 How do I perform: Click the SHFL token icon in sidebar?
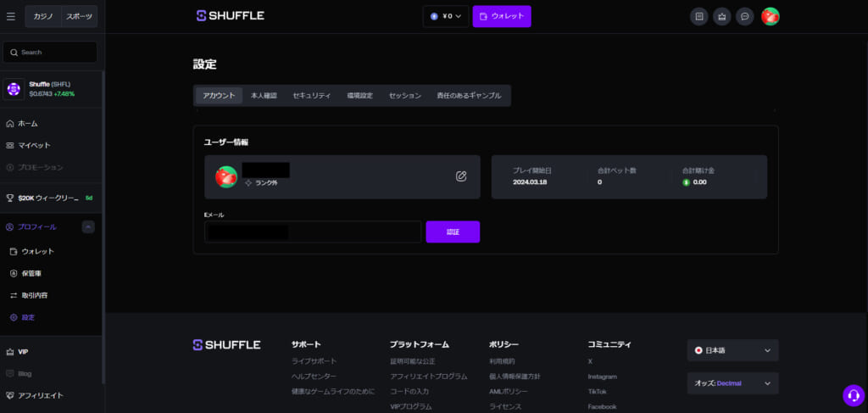(x=14, y=89)
